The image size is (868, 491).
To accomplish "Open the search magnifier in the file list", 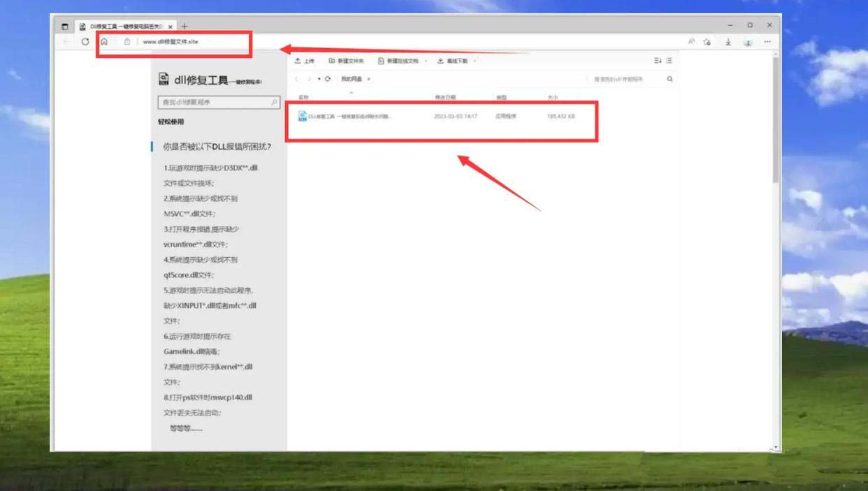I will pyautogui.click(x=668, y=79).
